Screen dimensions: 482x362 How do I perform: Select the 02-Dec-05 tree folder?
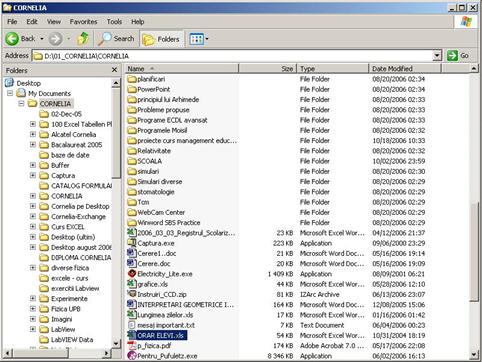point(66,114)
